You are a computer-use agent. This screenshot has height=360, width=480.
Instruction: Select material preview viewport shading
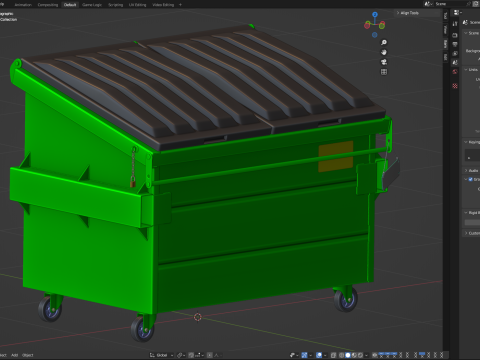click(x=354, y=355)
